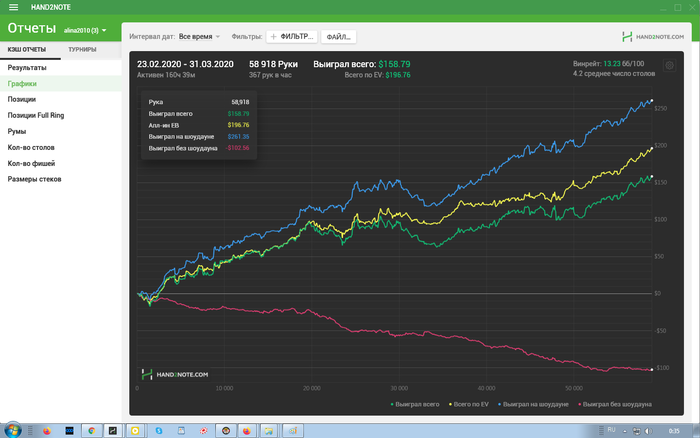Viewport: 700px width, 438px height.
Task: Click the blue showdown line endpoint marker
Action: pyautogui.click(x=652, y=100)
